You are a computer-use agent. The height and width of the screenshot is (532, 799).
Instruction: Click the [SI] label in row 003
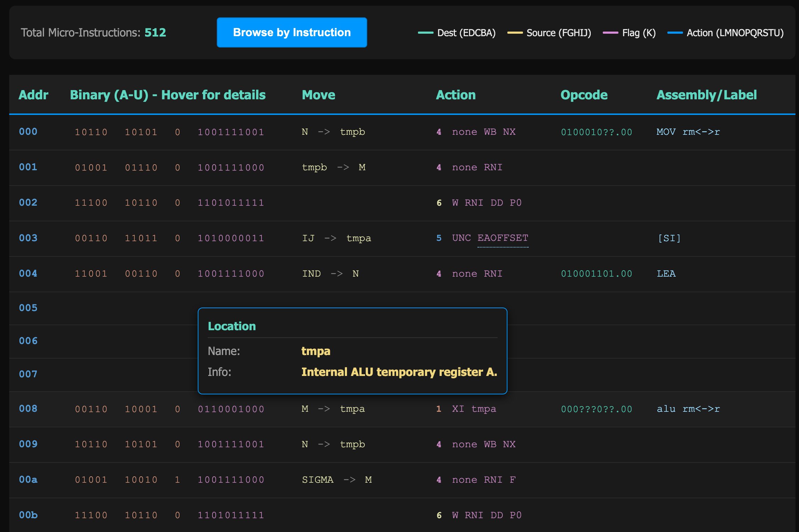[669, 238]
